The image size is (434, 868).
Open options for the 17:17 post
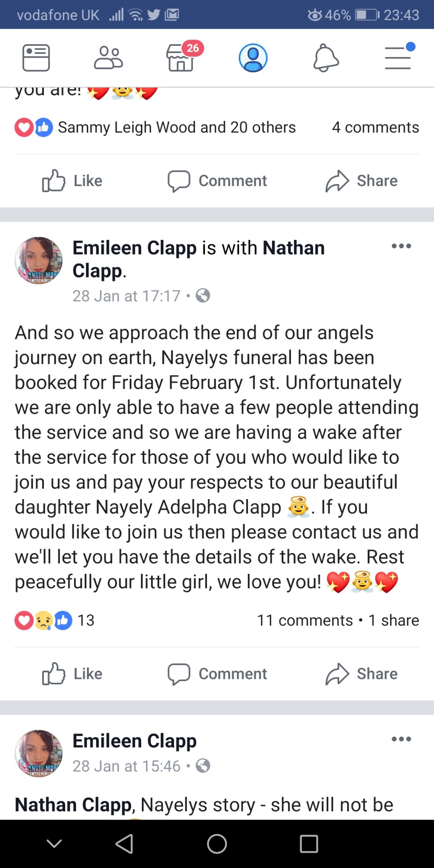(401, 246)
